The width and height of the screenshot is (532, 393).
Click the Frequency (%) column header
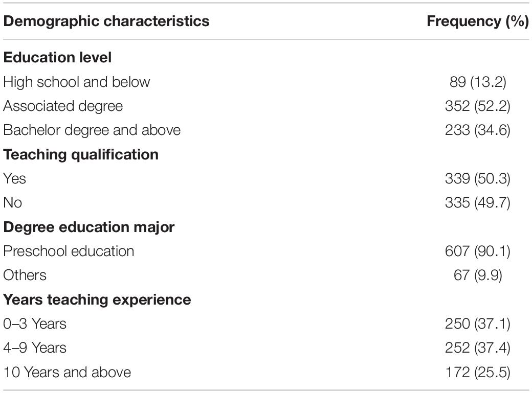[x=478, y=21]
